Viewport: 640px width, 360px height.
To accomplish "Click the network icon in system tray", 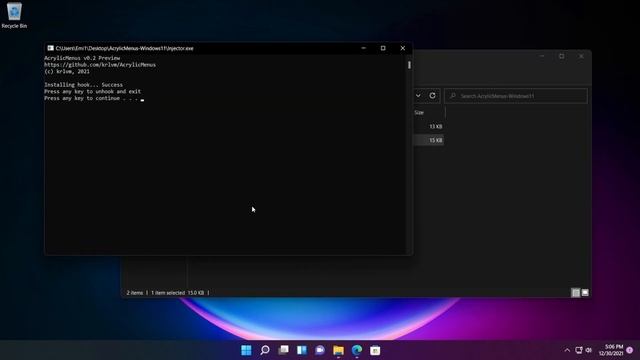I will click(579, 350).
